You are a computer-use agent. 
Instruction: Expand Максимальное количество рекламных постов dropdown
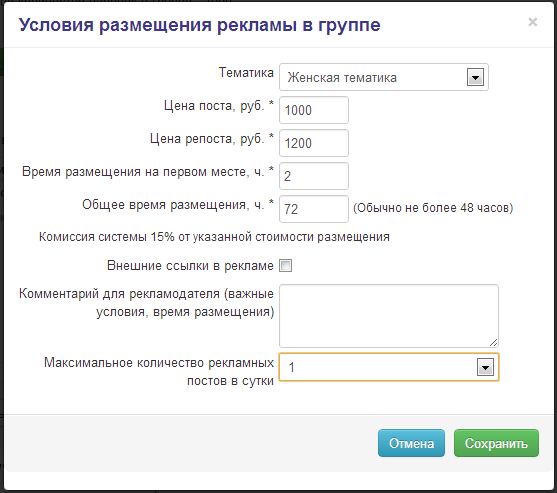389,367
